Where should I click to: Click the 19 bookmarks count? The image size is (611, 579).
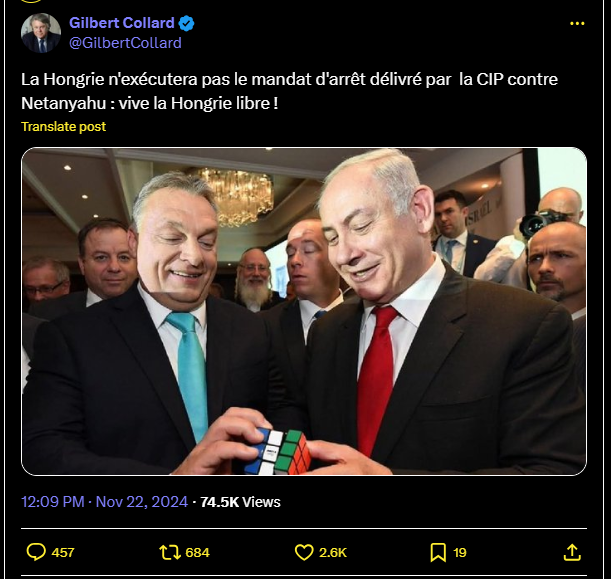click(460, 553)
